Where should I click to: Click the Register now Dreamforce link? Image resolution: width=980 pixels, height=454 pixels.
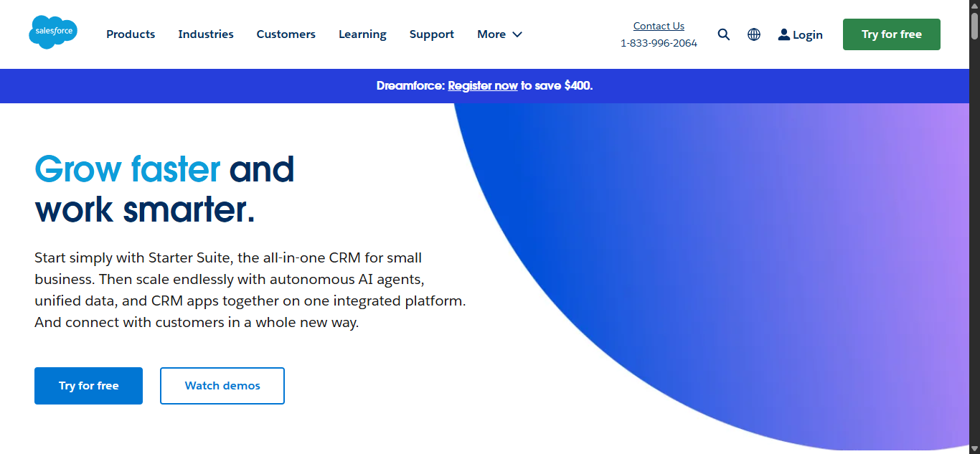483,86
